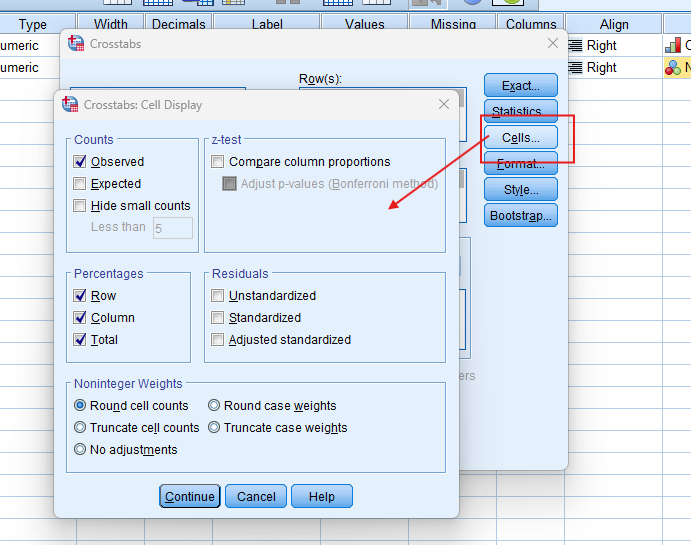Uncheck the Observed counts checkbox
Screen dimensions: 691x545
[x=80, y=162]
